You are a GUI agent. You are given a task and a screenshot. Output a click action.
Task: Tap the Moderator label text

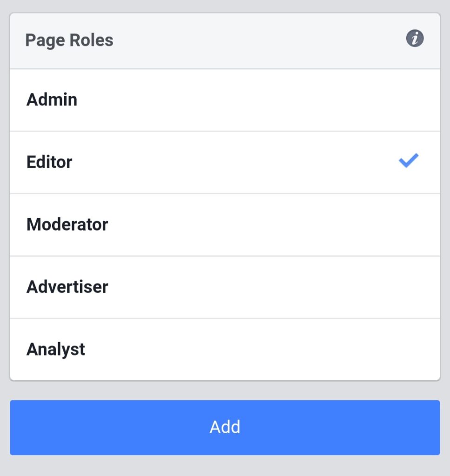pyautogui.click(x=67, y=225)
